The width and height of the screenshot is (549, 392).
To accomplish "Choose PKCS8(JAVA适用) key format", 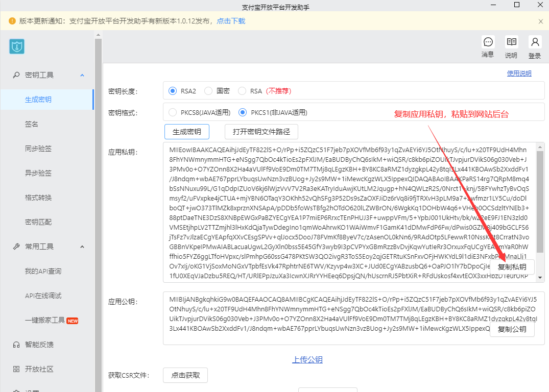I will tap(173, 112).
